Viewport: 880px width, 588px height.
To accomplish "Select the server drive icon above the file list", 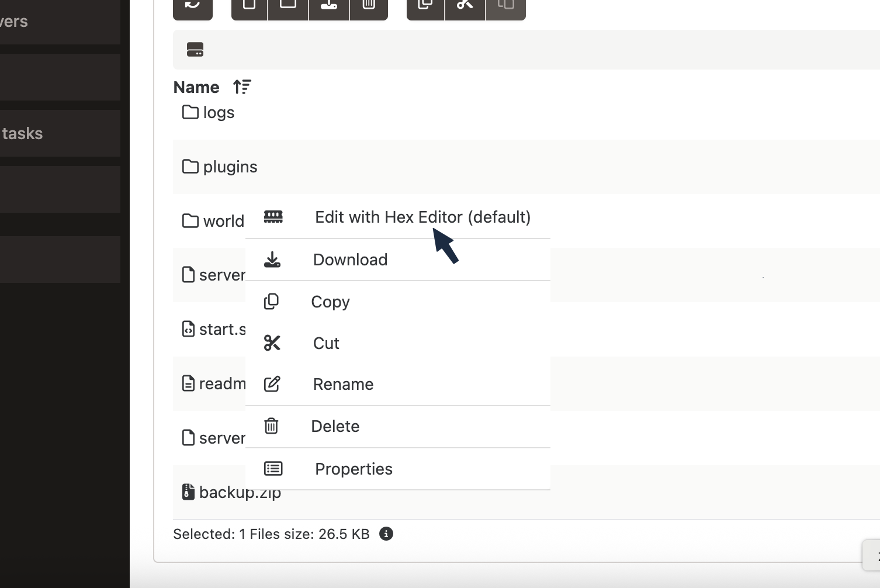I will coord(196,49).
